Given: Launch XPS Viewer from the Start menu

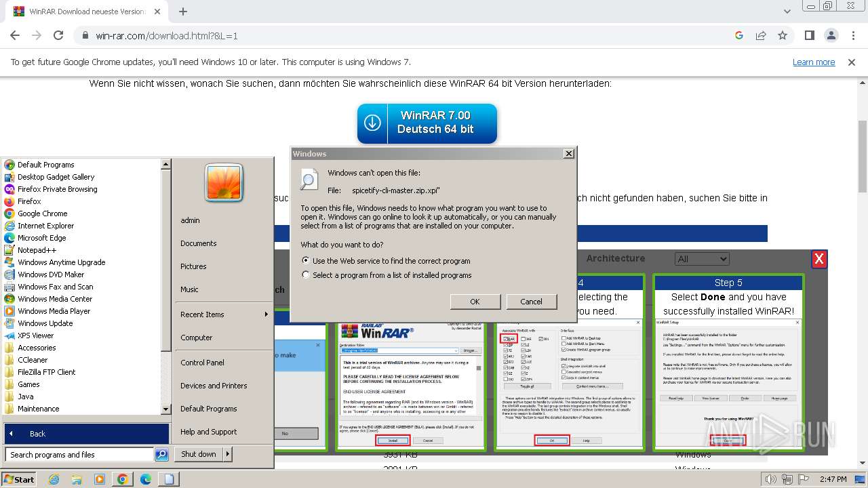Looking at the screenshot, I should (x=36, y=335).
